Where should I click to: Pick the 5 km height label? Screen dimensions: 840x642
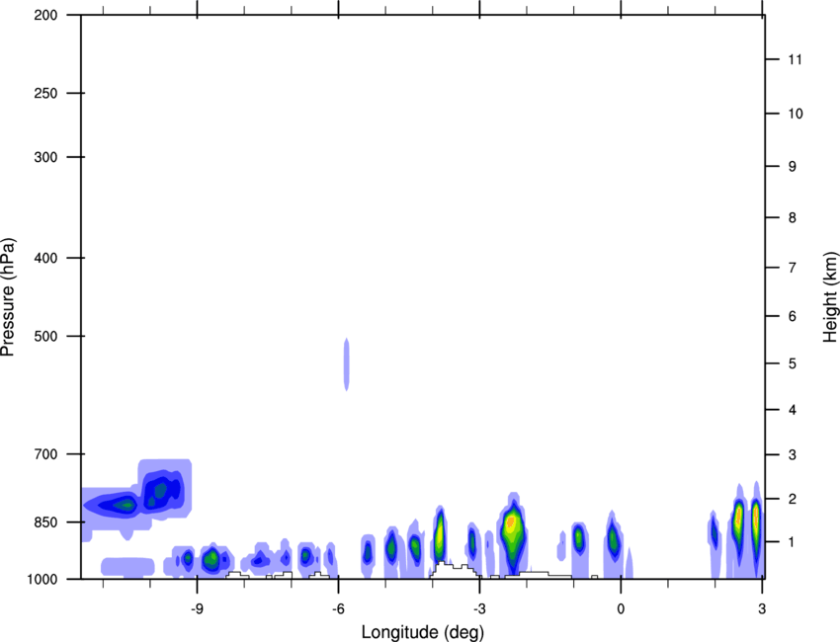pyautogui.click(x=792, y=363)
